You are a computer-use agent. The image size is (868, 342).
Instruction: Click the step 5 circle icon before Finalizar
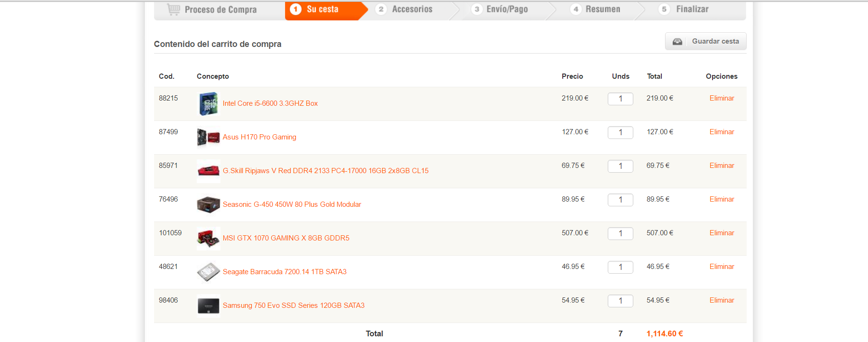[x=664, y=9]
